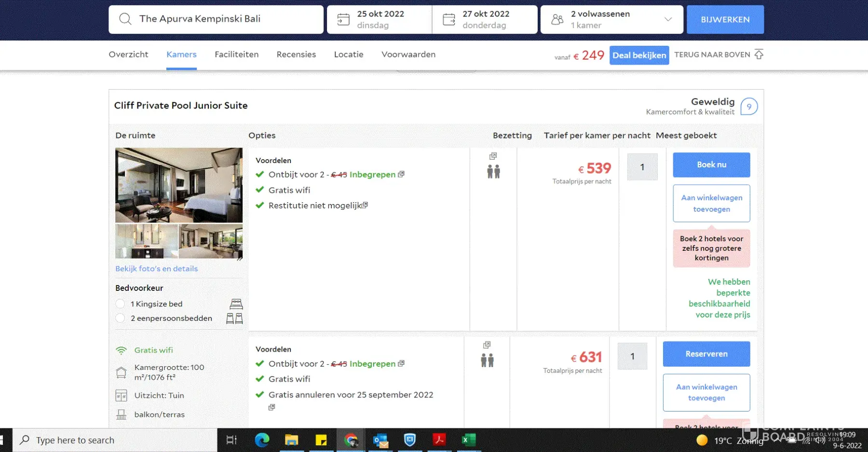Click the garden view window icon
The width and height of the screenshot is (868, 452).
click(x=122, y=396)
